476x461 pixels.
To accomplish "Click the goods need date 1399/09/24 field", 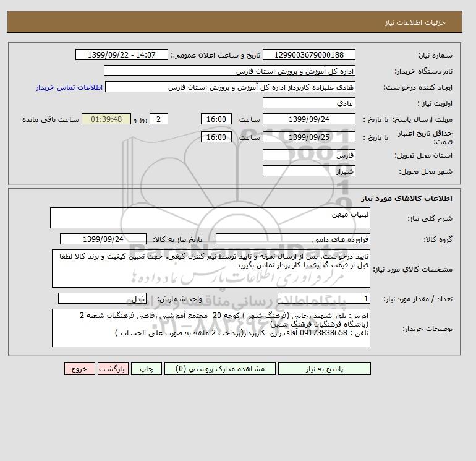I will point(103,239).
